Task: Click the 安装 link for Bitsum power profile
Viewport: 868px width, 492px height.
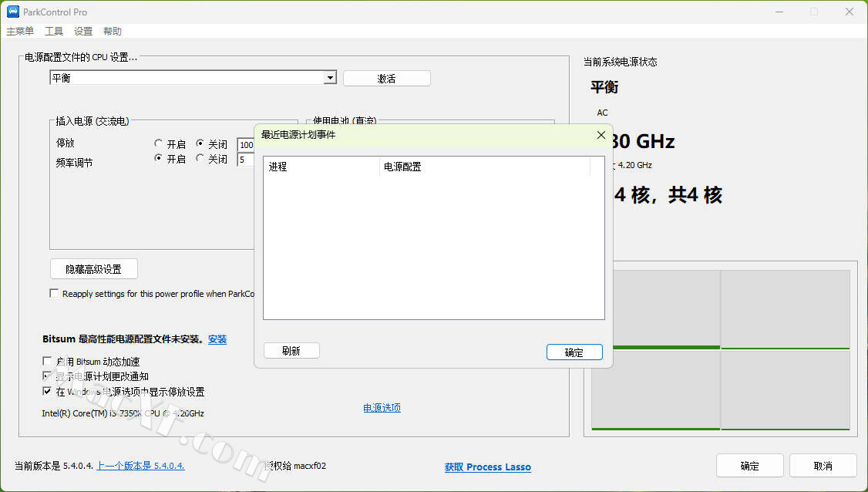Action: 217,339
